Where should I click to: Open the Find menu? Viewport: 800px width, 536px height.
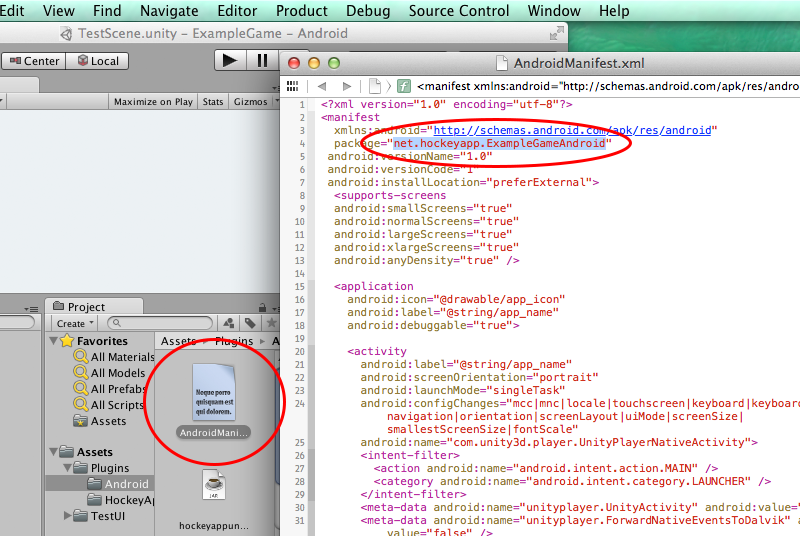click(x=107, y=11)
